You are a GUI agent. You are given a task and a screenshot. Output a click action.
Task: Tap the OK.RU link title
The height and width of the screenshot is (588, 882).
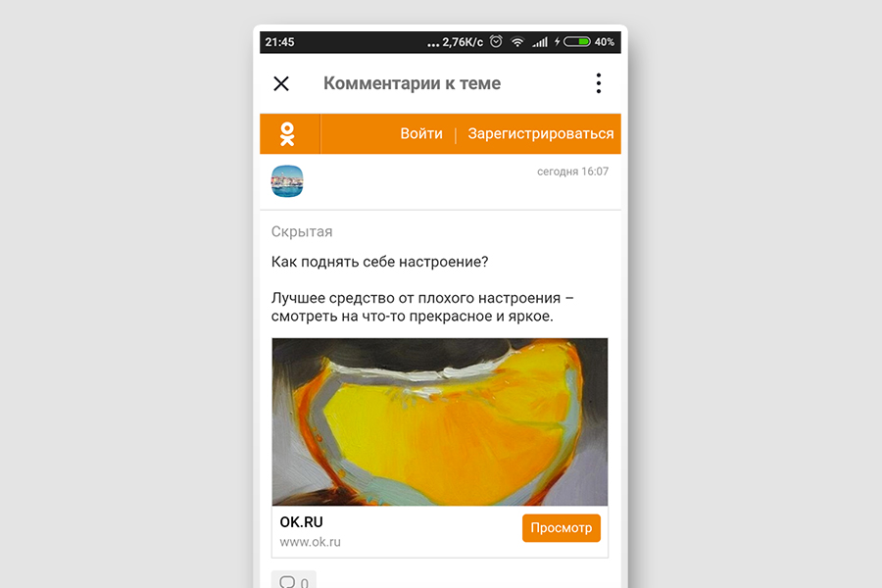pyautogui.click(x=302, y=522)
